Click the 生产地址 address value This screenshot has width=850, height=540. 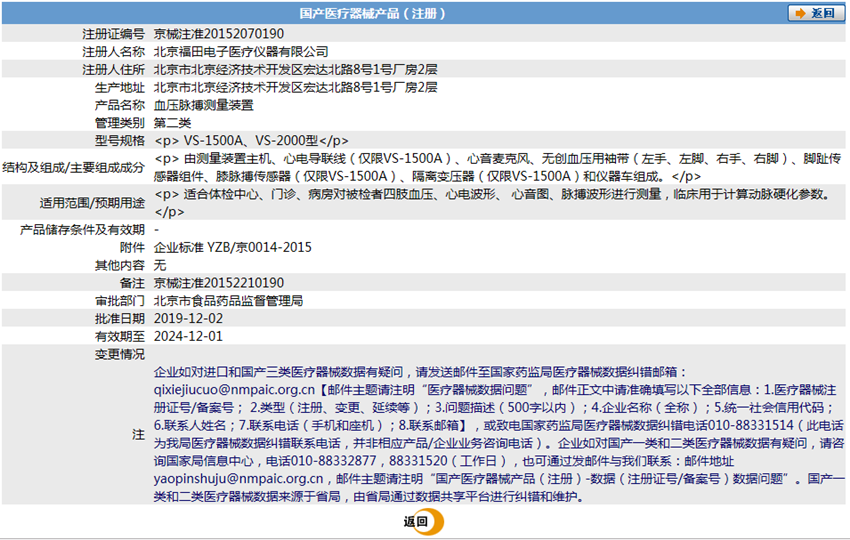pos(295,87)
